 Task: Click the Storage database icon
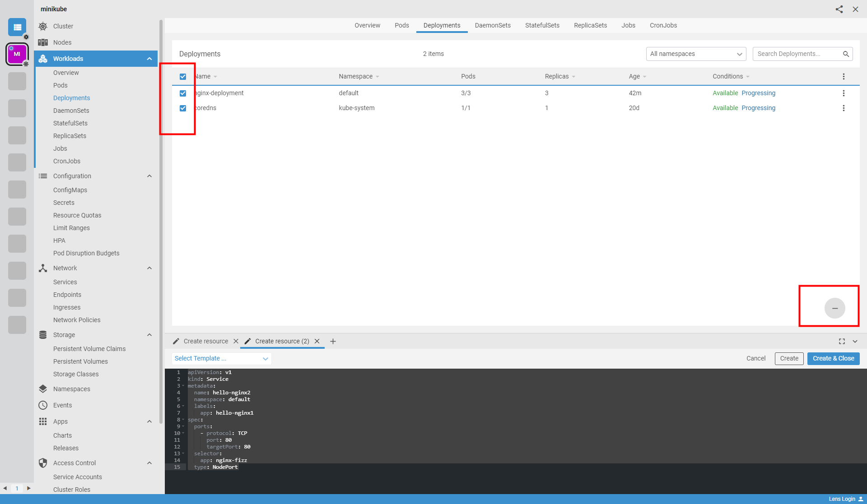[43, 335]
